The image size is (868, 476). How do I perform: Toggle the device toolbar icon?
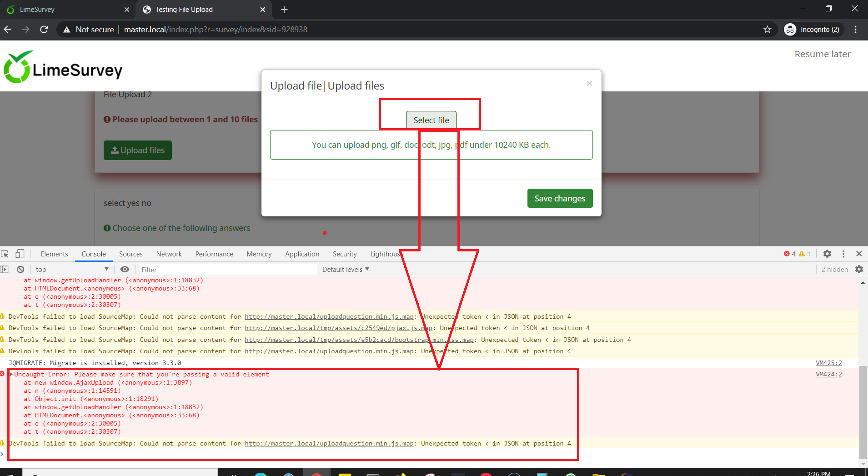pyautogui.click(x=20, y=254)
